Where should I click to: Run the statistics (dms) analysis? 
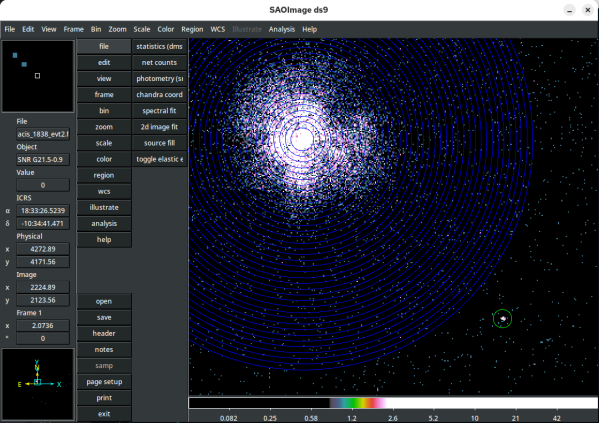159,46
